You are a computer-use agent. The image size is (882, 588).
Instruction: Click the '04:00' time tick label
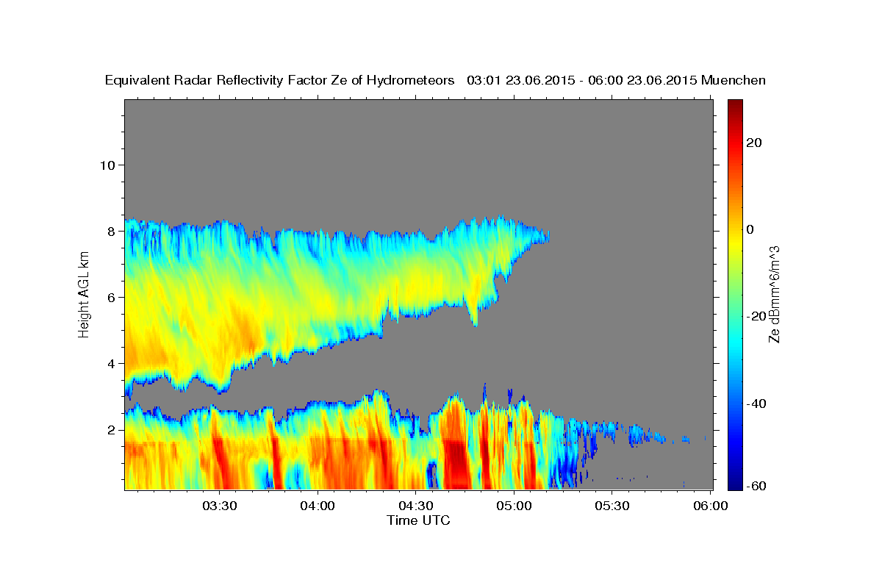pos(318,506)
